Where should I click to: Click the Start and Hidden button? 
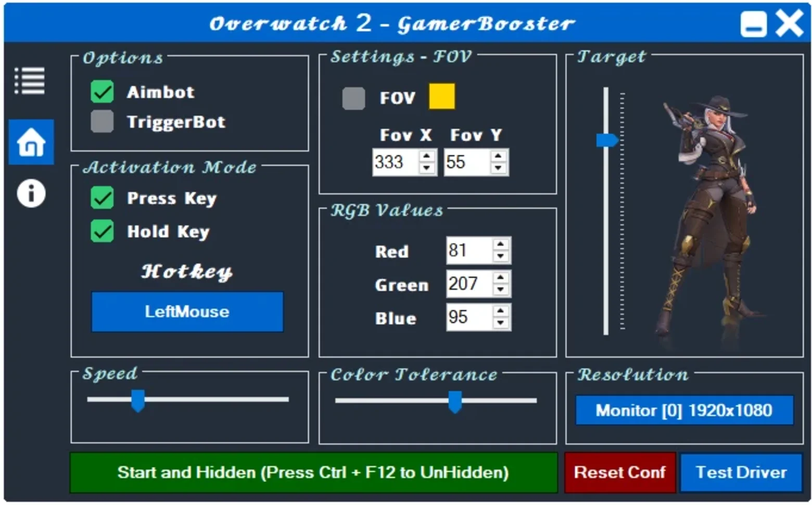(x=313, y=472)
